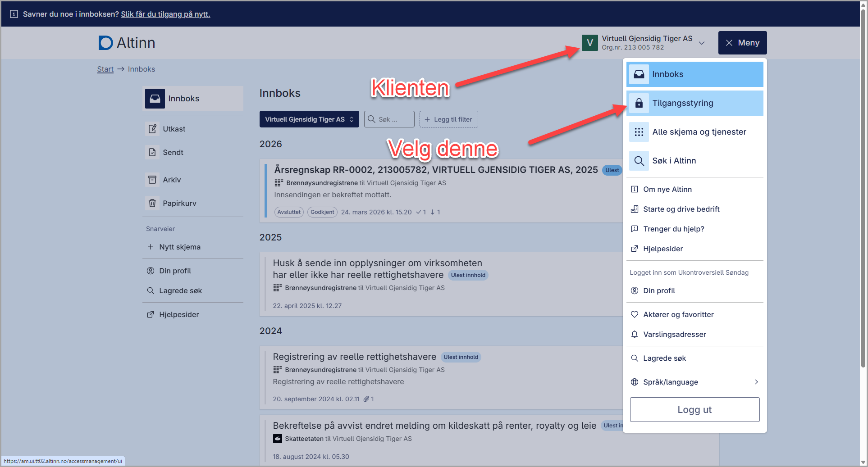
Task: Click the '2026' year heading
Action: (x=270, y=144)
